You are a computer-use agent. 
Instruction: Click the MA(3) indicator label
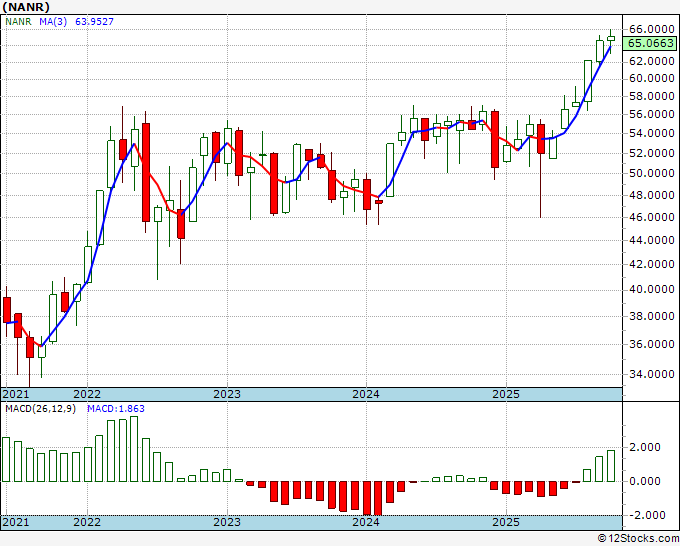coord(53,21)
